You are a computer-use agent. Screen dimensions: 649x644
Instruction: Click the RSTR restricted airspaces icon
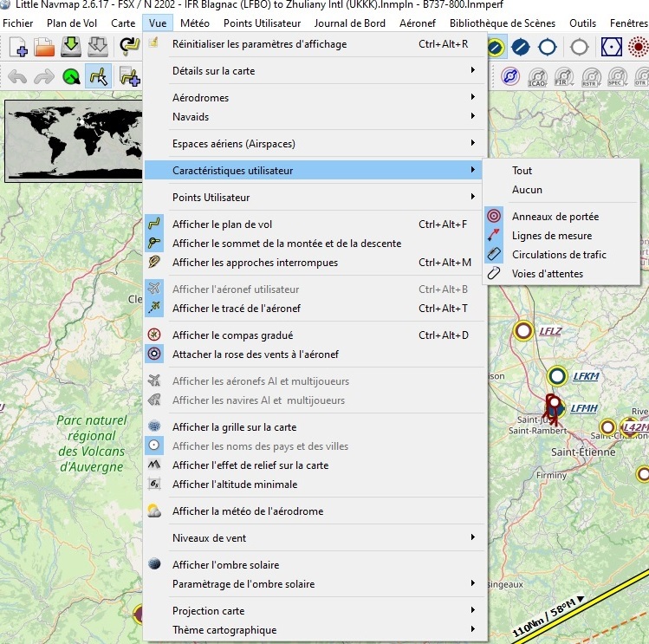(592, 77)
